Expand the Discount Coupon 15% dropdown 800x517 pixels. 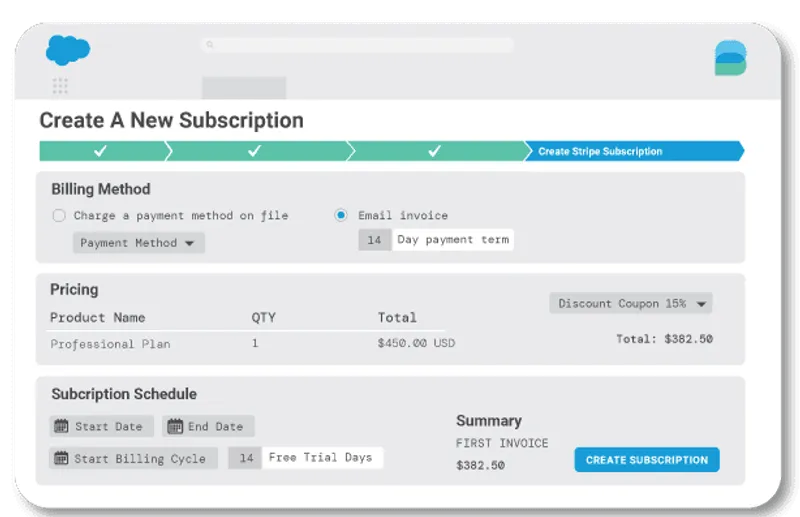(631, 303)
